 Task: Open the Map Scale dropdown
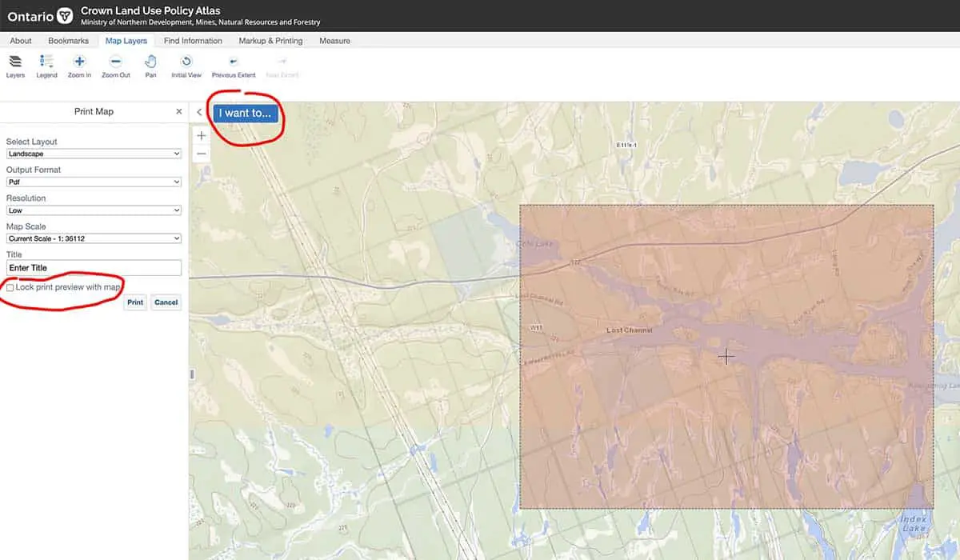(94, 238)
